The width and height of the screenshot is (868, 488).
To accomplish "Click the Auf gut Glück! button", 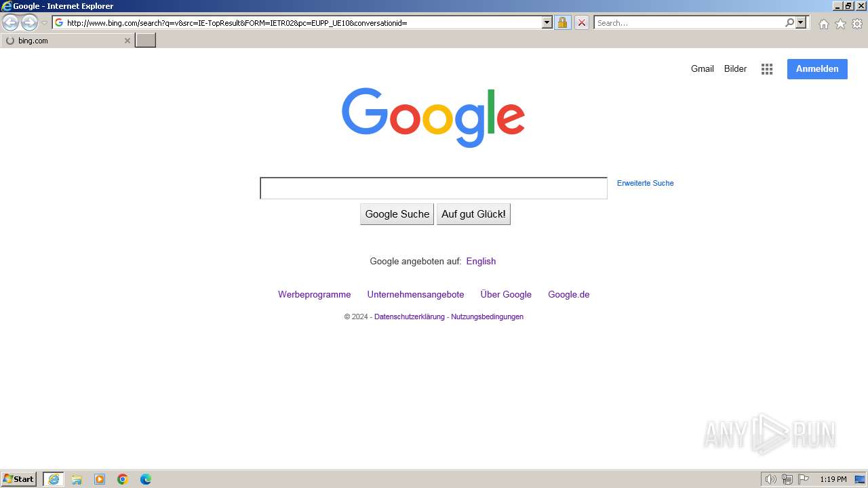I will tap(473, 214).
